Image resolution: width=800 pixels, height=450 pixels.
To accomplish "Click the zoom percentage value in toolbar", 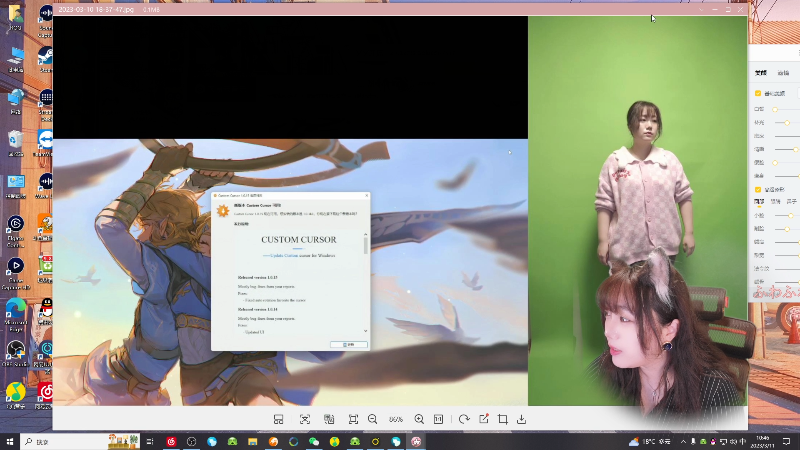I will point(396,419).
